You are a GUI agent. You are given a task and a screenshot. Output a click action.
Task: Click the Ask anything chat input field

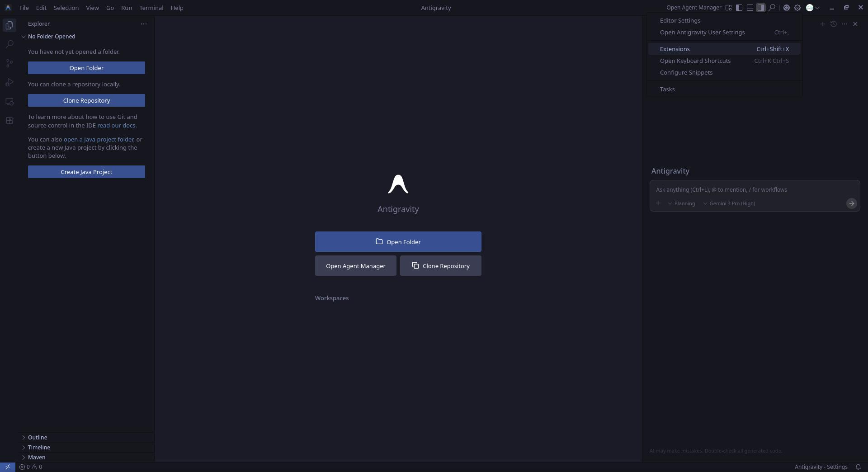tap(755, 190)
